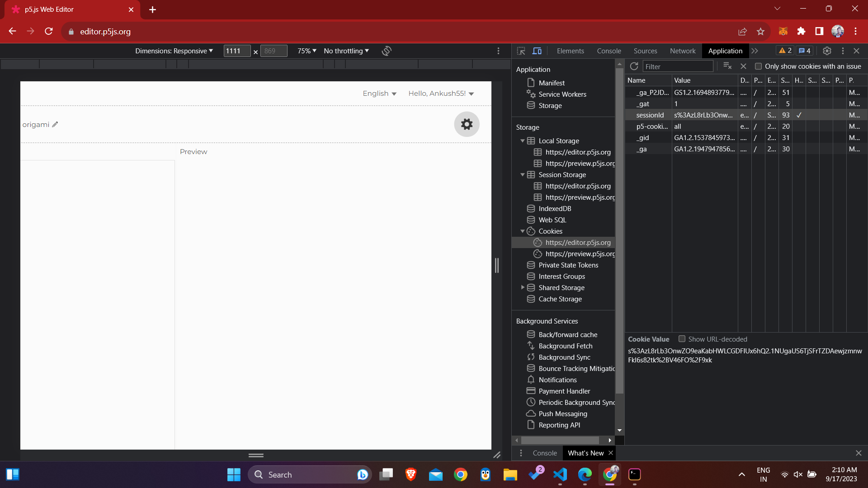Toggle the HttpOnly checkmark on sessionId cookie

798,115
